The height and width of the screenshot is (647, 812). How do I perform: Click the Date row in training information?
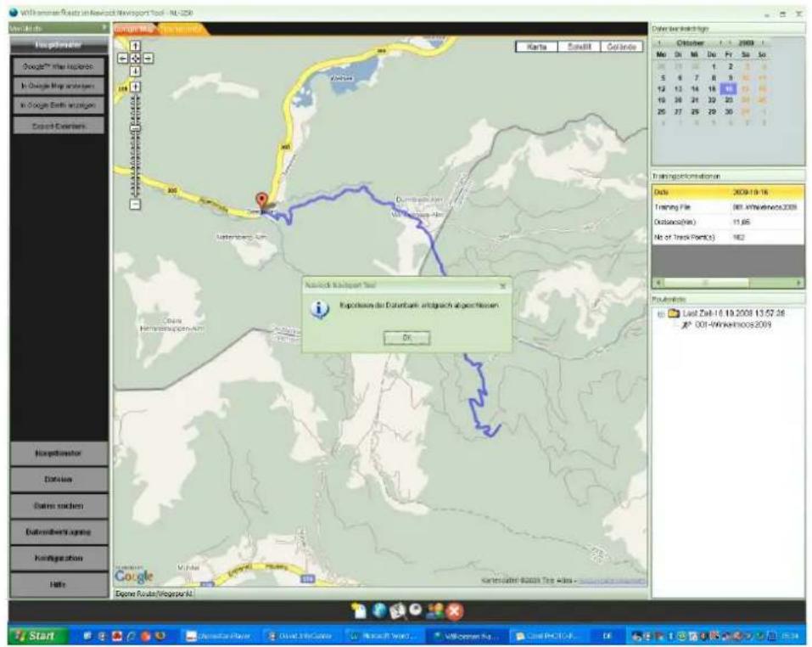728,192
